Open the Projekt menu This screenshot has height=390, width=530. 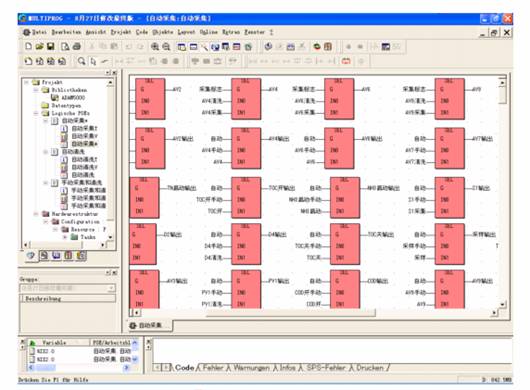[121, 32]
